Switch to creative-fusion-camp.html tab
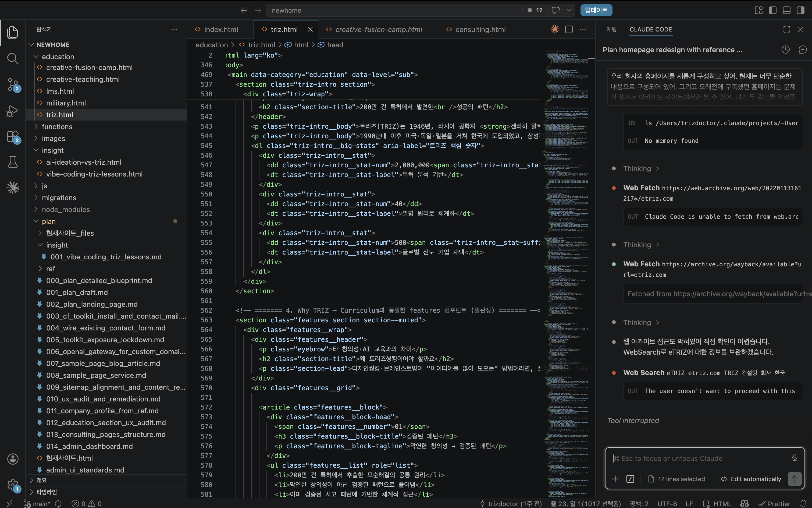The image size is (812, 508). [x=378, y=29]
